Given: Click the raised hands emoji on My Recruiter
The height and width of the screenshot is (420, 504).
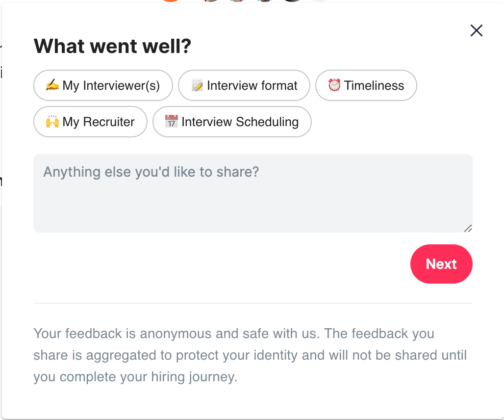Looking at the screenshot, I should point(52,122).
